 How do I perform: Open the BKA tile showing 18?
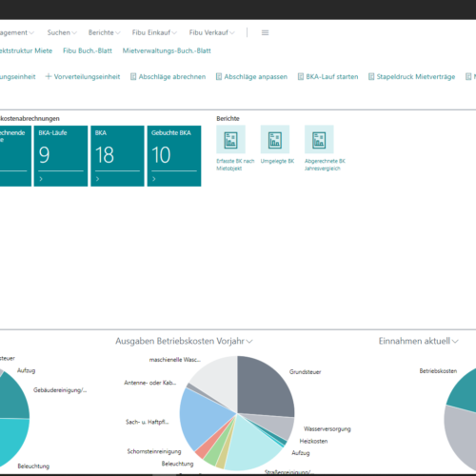[x=117, y=156]
